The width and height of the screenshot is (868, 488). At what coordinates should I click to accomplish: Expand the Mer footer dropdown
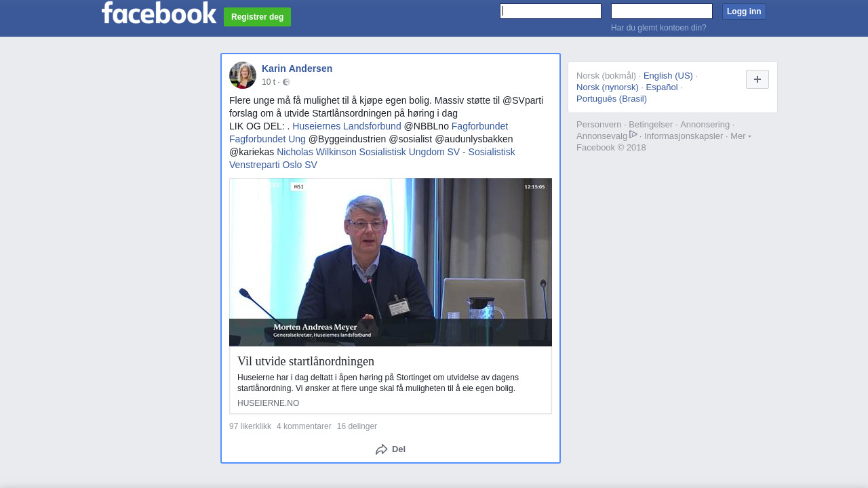pos(741,136)
